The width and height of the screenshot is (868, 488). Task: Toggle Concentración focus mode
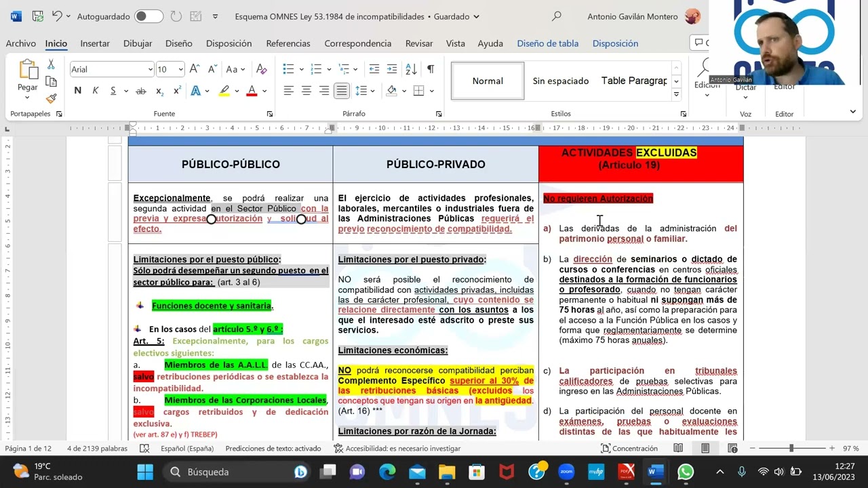pyautogui.click(x=629, y=449)
